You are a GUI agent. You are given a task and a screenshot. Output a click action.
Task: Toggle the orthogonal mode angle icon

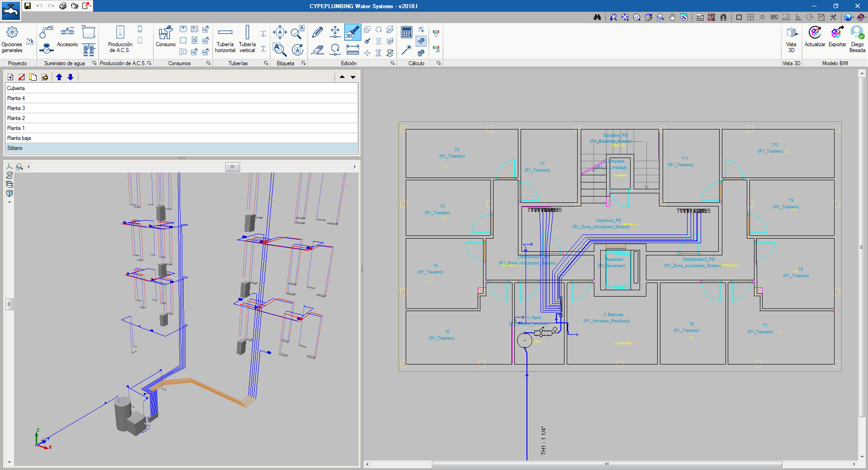(x=798, y=17)
